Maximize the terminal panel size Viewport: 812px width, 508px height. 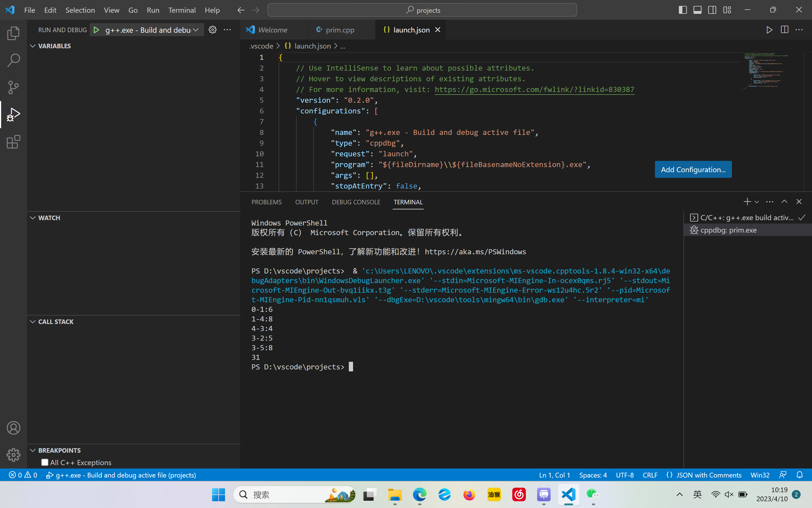[x=784, y=202]
